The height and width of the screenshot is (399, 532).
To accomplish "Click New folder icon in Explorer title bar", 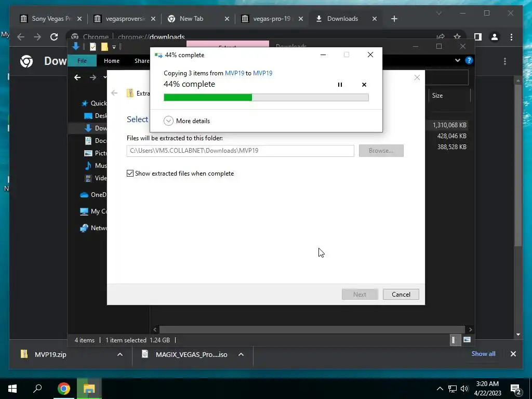I will tap(104, 47).
